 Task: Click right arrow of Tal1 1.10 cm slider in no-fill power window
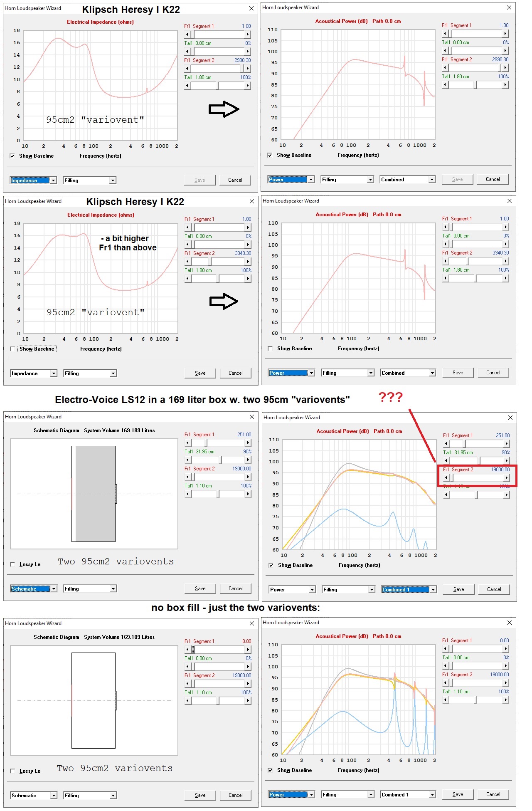point(506,700)
